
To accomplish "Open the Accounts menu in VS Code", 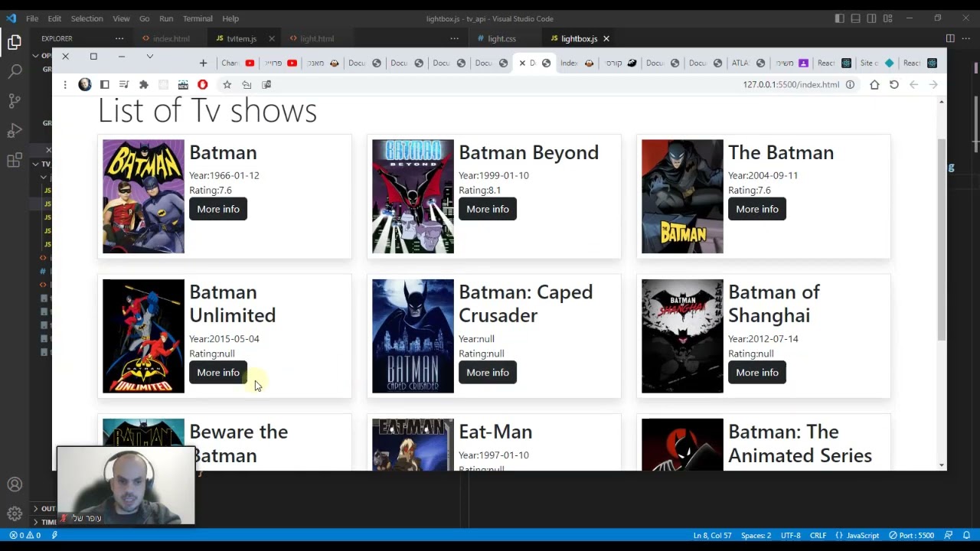I will click(15, 484).
